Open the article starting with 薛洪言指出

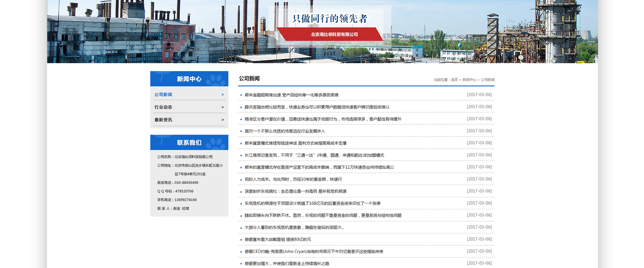317,107
